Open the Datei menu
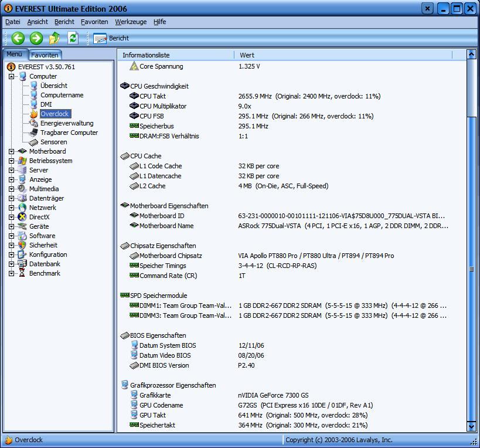 [x=13, y=22]
